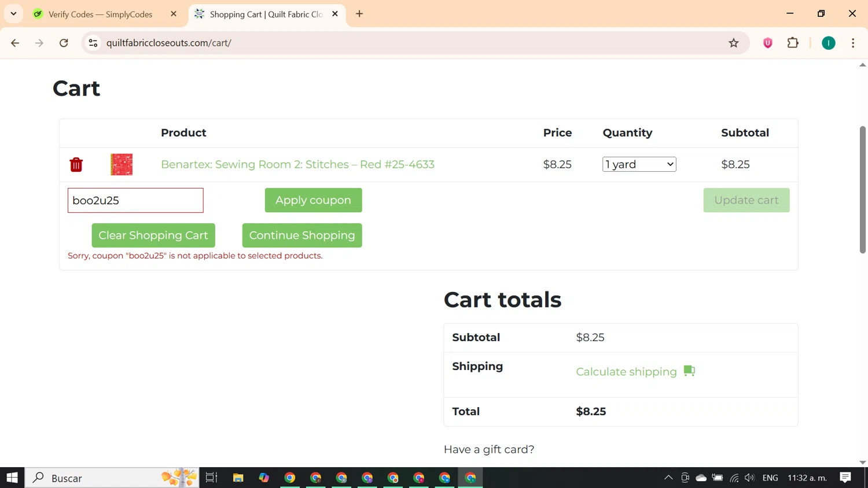Click ENG language indicator
The image size is (868, 488).
(770, 478)
